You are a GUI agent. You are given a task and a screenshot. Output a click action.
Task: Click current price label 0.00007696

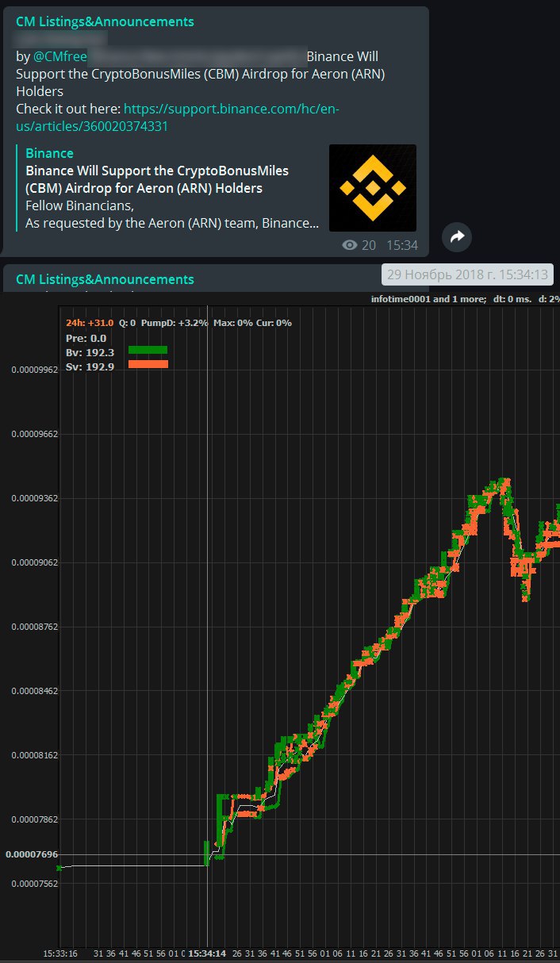(x=32, y=854)
